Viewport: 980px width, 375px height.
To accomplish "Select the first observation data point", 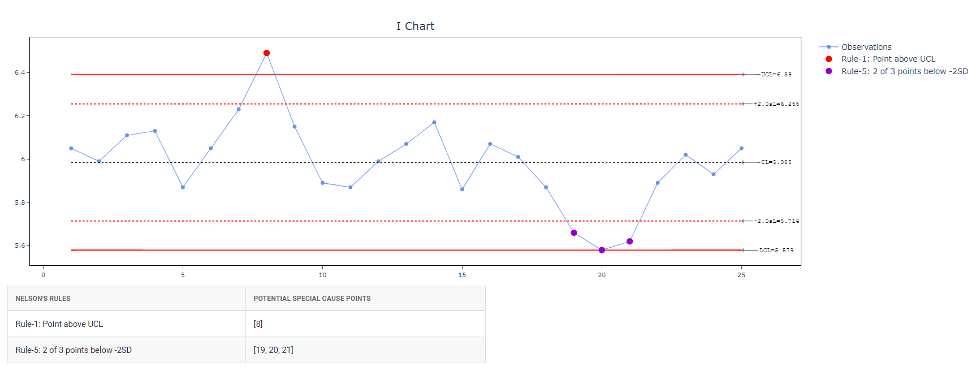I will coord(71,148).
